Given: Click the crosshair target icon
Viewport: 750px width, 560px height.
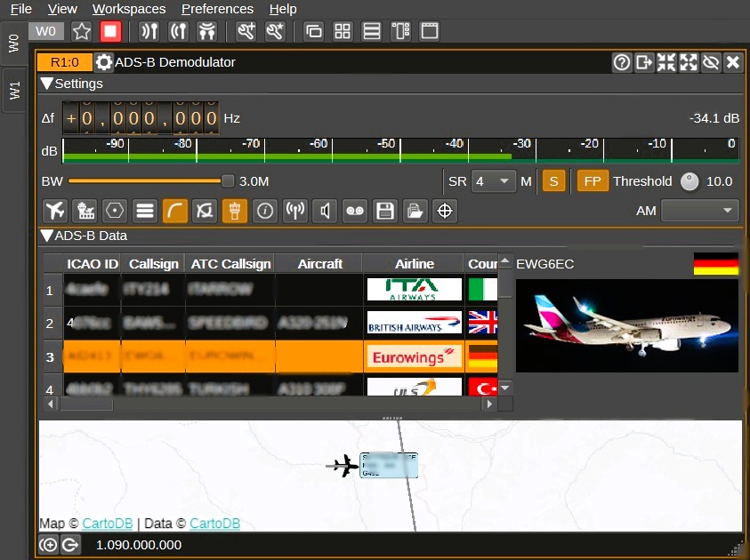Looking at the screenshot, I should pos(445,211).
